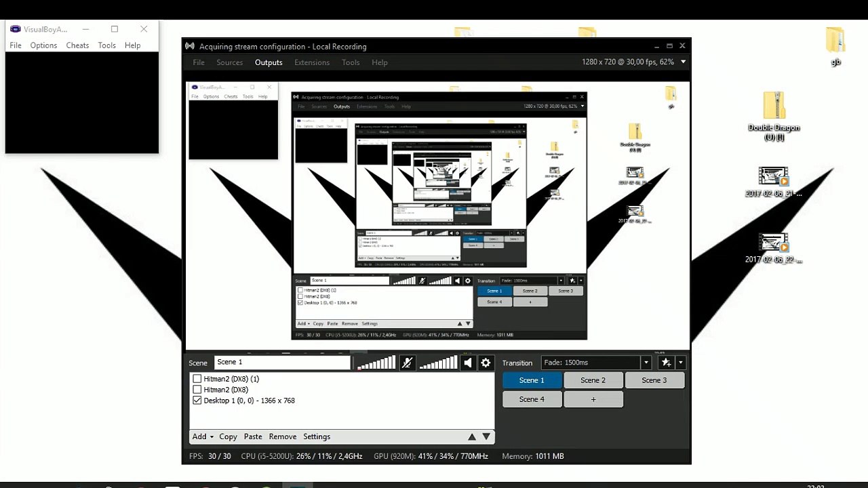The width and height of the screenshot is (868, 488).
Task: Open the Add source dropdown
Action: (x=203, y=436)
